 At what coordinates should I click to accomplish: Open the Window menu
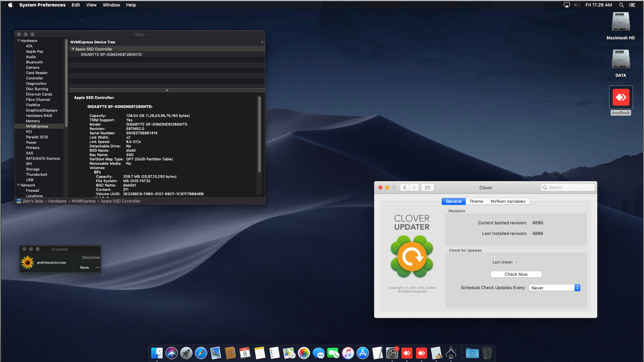click(111, 5)
